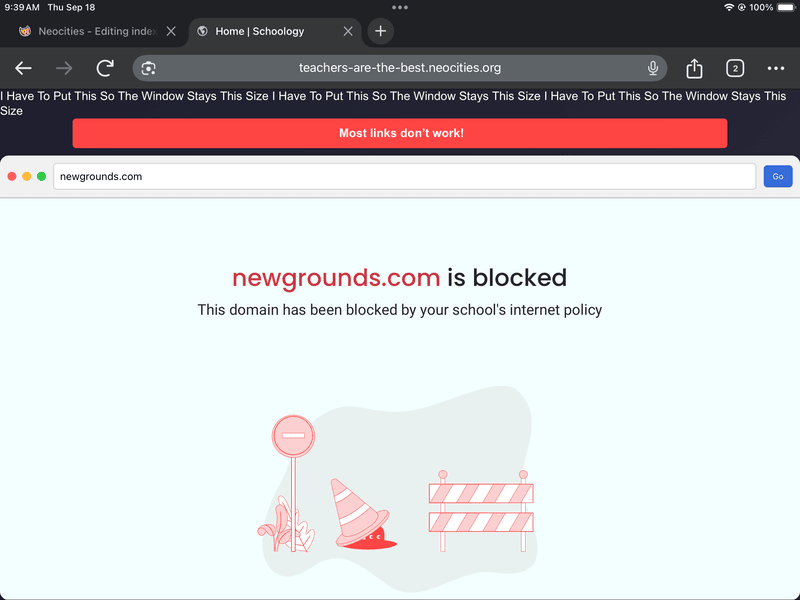
Task: Close the Neocities editing tab
Action: [171, 31]
